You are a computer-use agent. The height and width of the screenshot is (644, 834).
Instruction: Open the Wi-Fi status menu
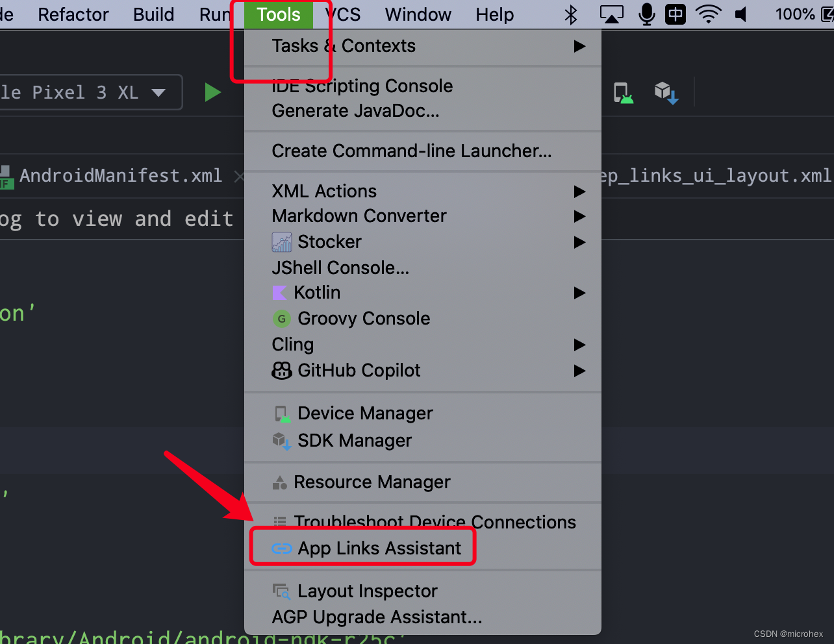click(709, 14)
